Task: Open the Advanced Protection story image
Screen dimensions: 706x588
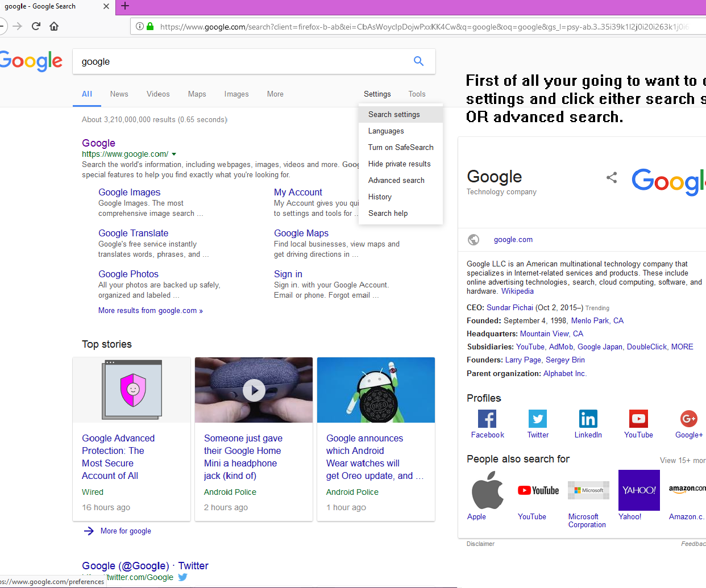Action: 132,390
